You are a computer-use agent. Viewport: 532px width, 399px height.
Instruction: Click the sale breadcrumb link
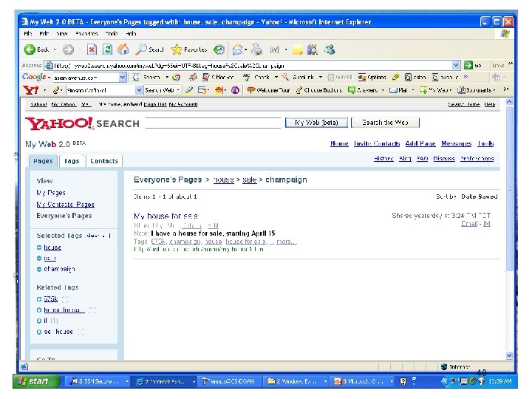(x=250, y=180)
